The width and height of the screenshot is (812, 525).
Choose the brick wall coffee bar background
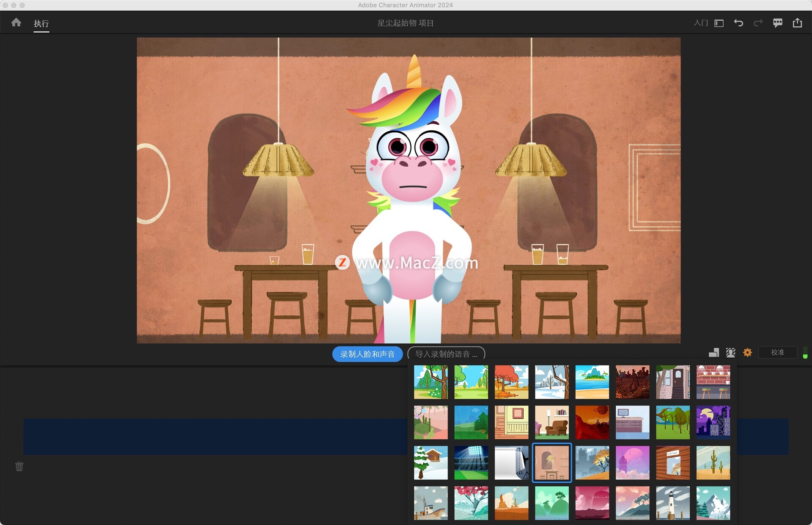pyautogui.click(x=713, y=382)
